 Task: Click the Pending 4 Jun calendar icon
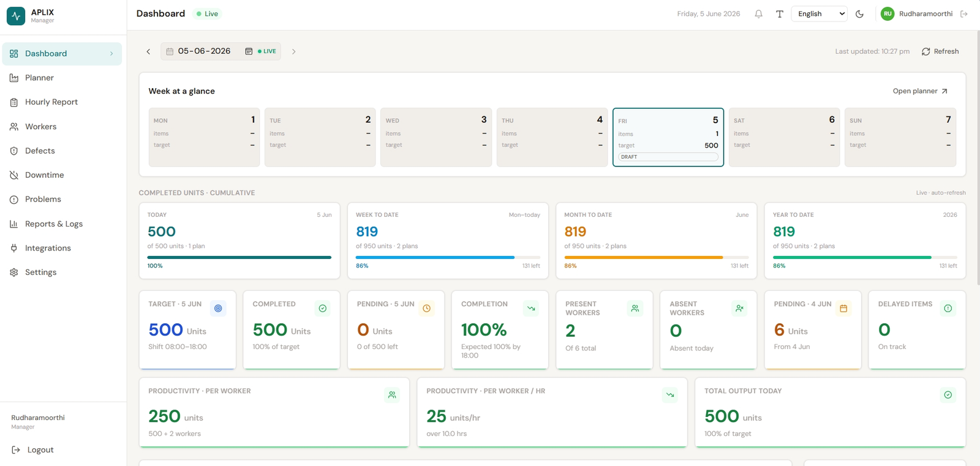point(843,309)
